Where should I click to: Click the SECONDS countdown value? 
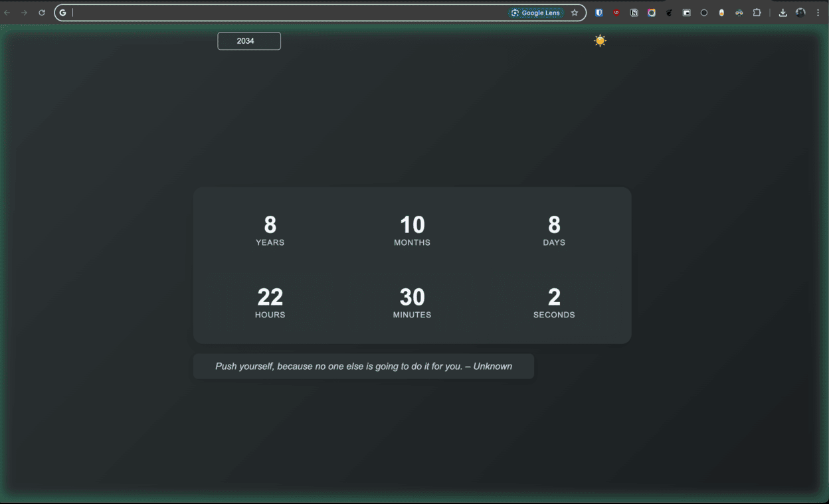tap(554, 297)
